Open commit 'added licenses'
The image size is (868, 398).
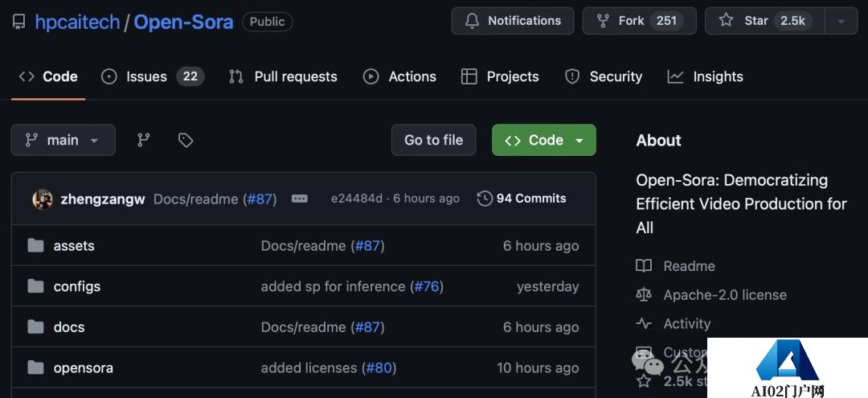point(309,368)
